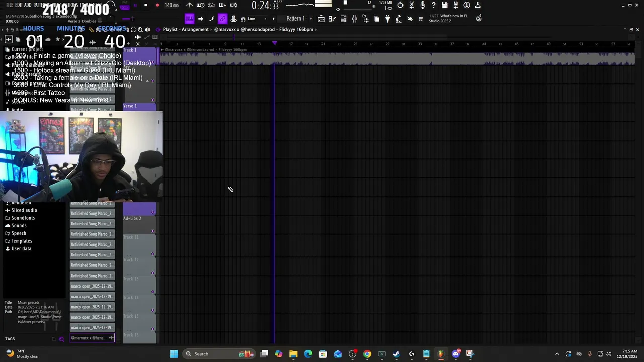Open Windows Start menu
644x362 pixels.
coord(174,354)
